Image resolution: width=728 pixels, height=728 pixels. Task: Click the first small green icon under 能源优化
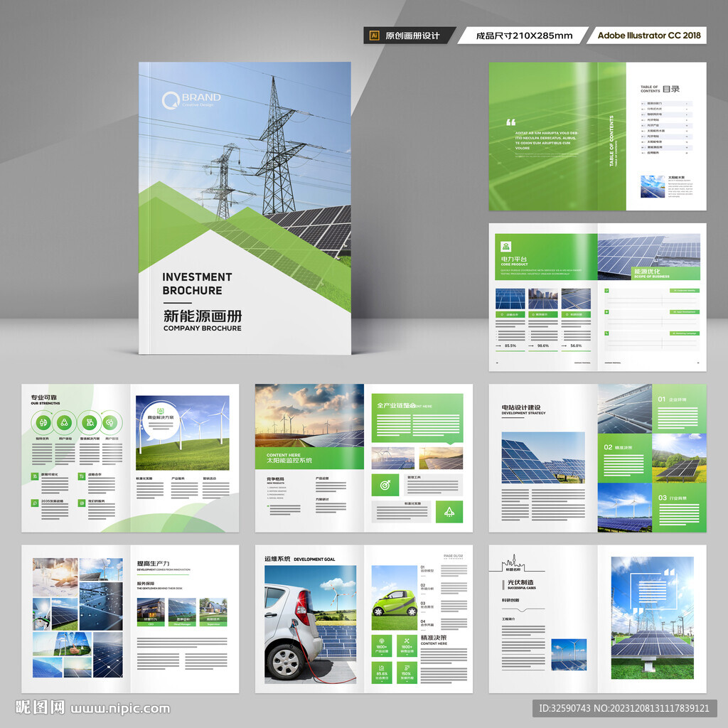coord(606,291)
